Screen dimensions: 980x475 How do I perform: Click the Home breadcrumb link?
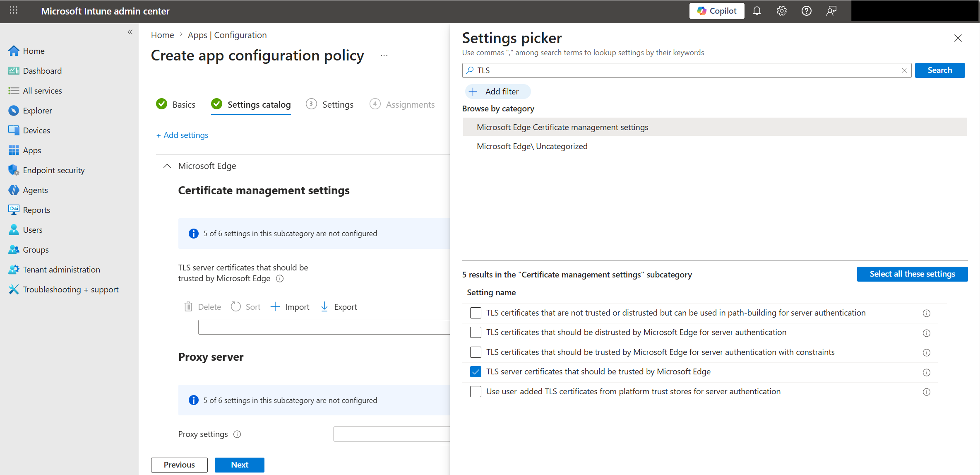point(162,35)
